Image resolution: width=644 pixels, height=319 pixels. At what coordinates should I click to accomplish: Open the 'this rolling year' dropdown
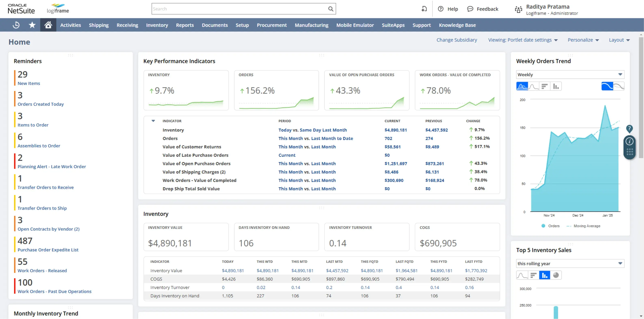tap(570, 264)
